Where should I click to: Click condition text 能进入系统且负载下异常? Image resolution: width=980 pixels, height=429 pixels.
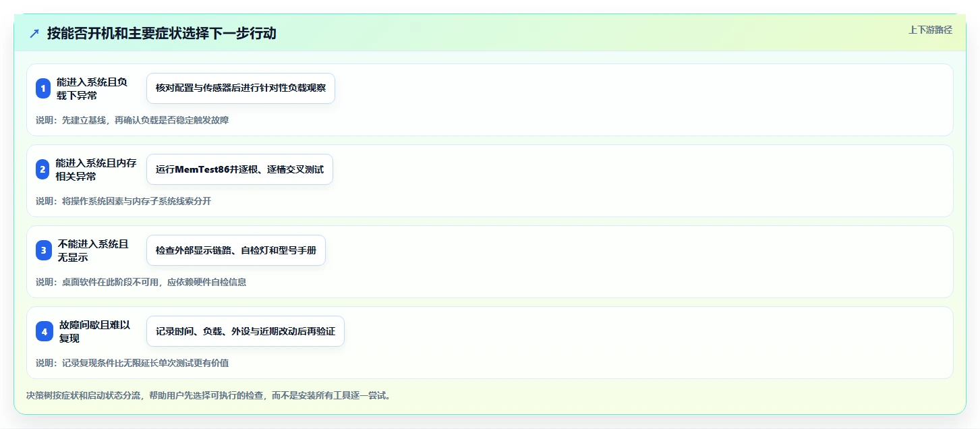(92, 88)
